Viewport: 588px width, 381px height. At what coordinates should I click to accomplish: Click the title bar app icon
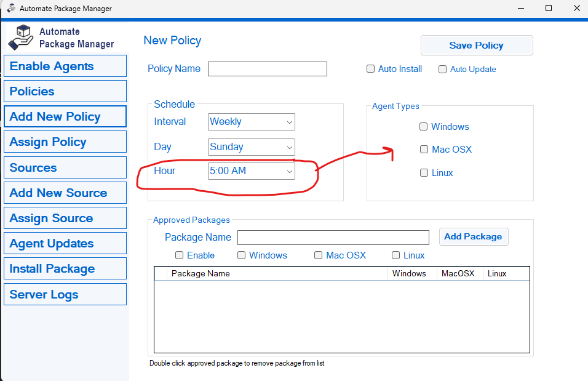tap(10, 9)
